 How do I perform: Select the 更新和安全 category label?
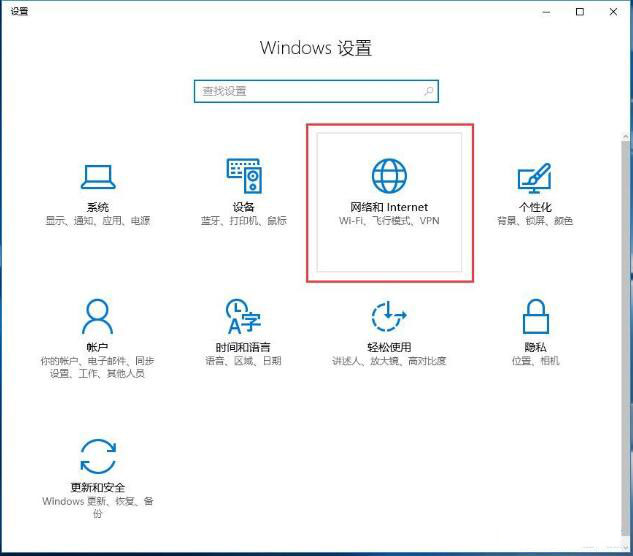(98, 487)
